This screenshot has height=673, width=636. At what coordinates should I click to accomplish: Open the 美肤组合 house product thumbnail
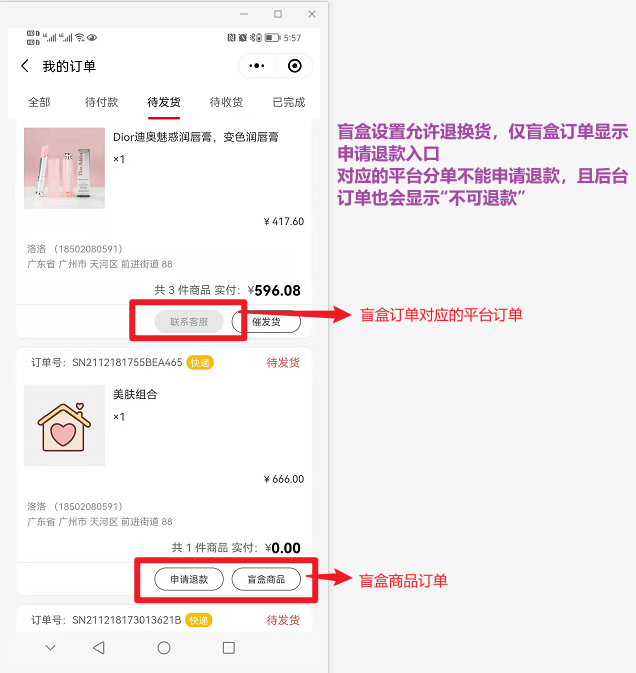64,425
